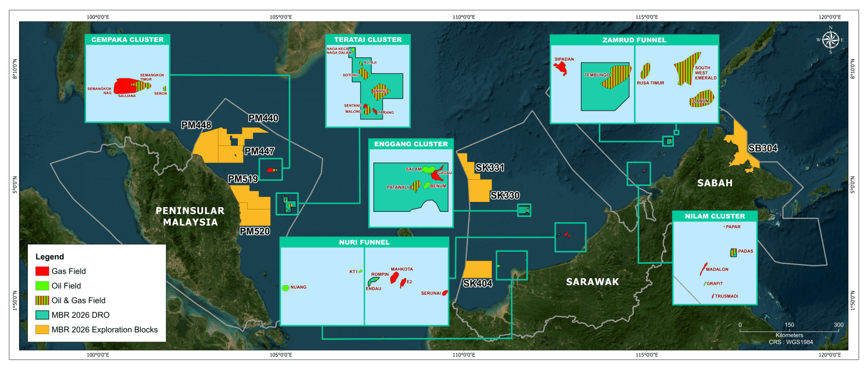The width and height of the screenshot is (868, 368).
Task: Select the green Nuang oil field shape
Action: coord(285,288)
